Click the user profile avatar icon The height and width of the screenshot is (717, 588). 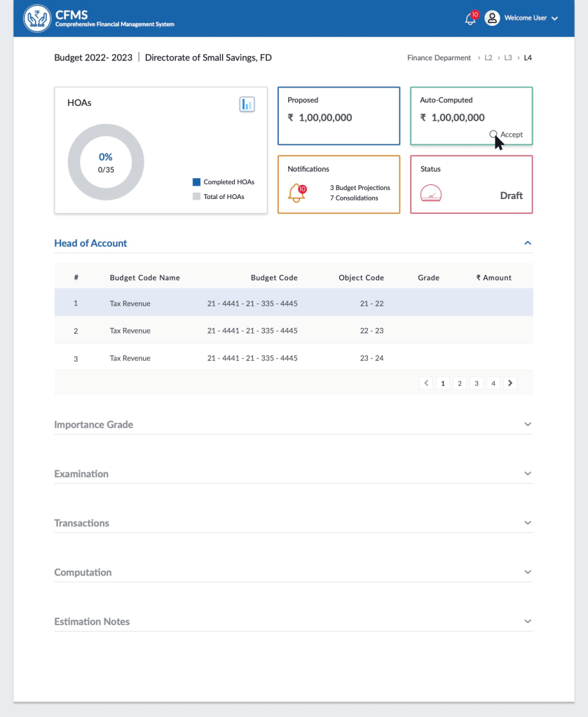pos(492,18)
